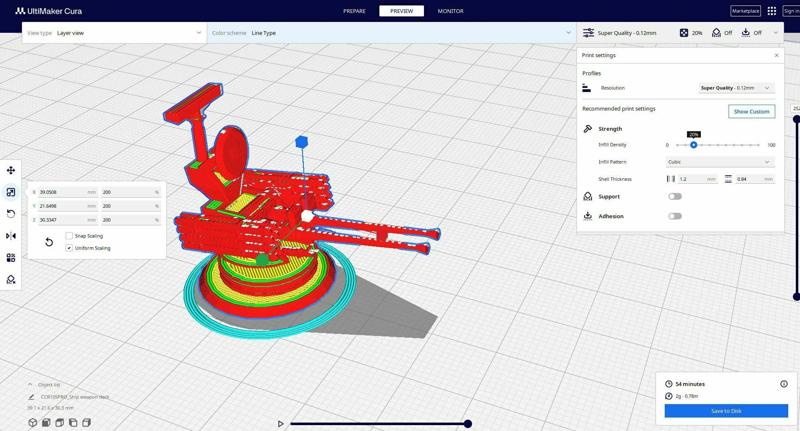
Task: Click the wall thickness icon
Action: coord(671,179)
